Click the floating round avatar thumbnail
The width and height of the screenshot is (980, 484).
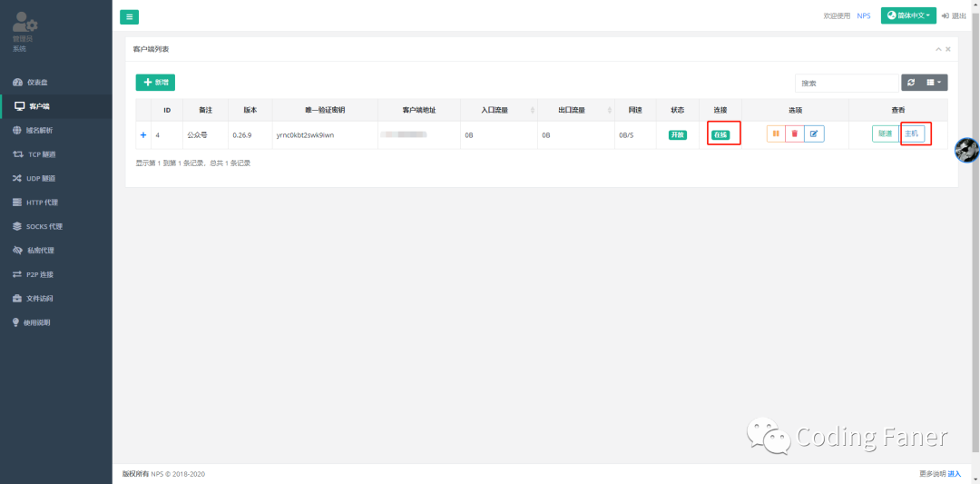[967, 150]
